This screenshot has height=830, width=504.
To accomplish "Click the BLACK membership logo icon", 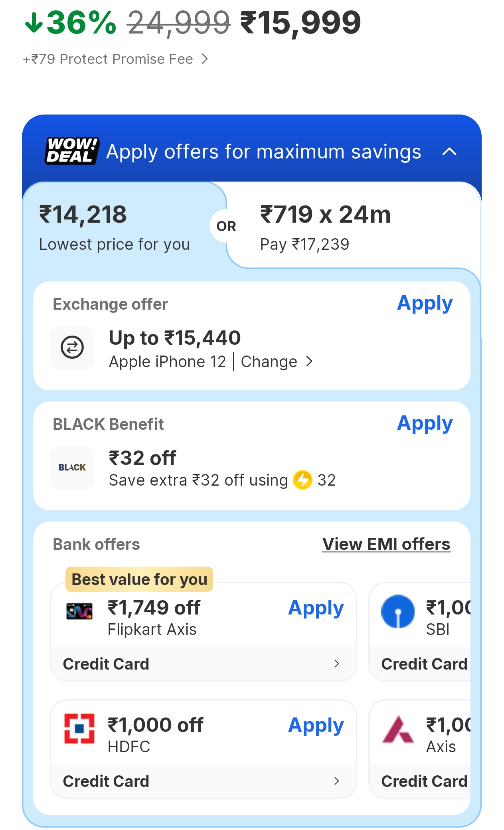I will pyautogui.click(x=72, y=467).
